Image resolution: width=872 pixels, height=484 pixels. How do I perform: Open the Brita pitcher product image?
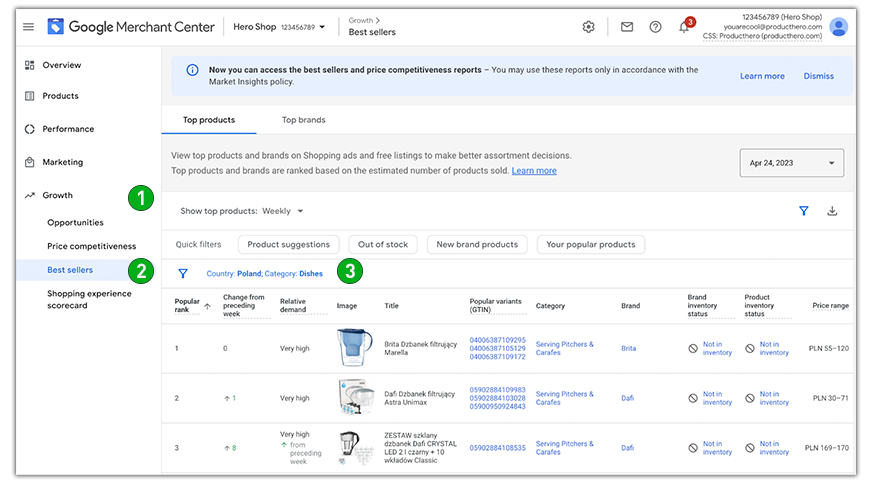pyautogui.click(x=355, y=347)
